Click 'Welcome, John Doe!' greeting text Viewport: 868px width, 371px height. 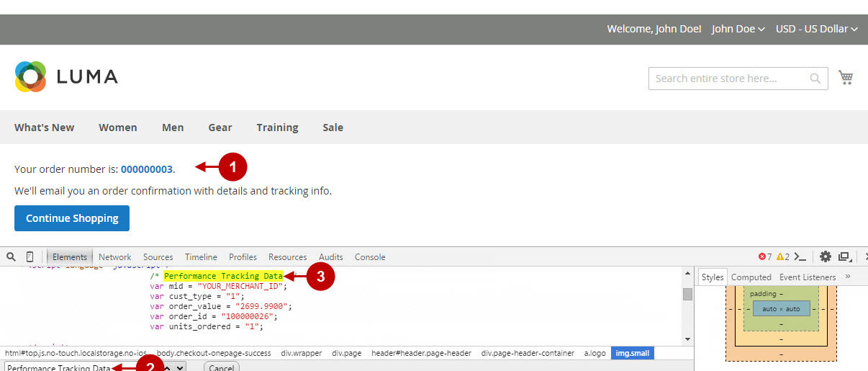654,29
